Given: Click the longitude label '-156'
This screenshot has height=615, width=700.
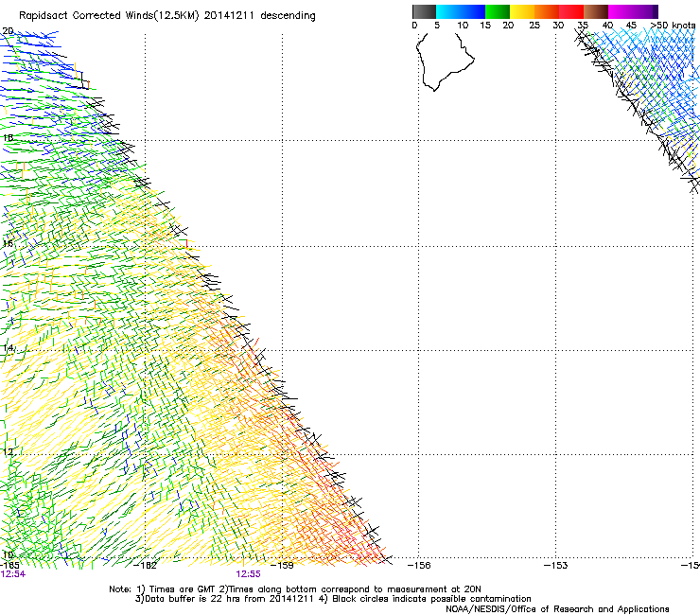Looking at the screenshot, I should [419, 566].
